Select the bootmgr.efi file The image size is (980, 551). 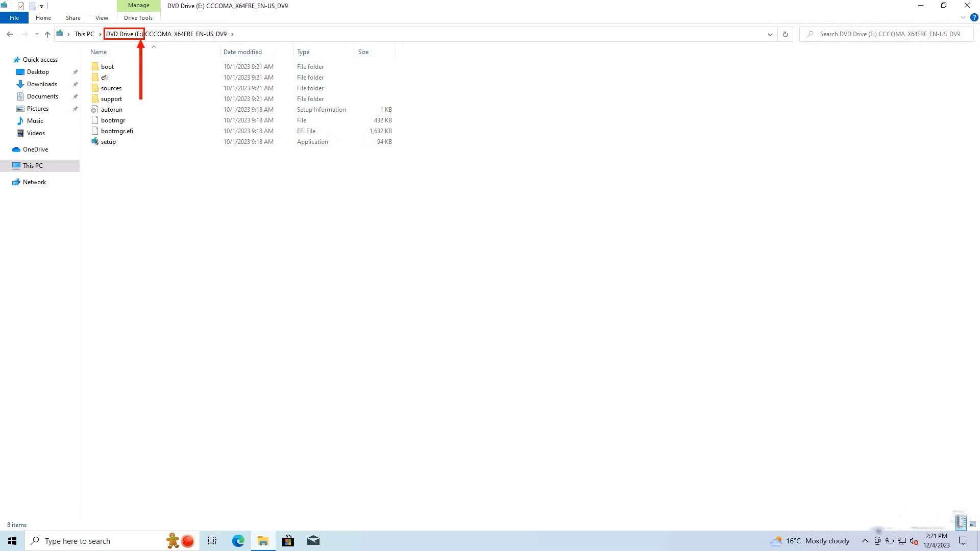pyautogui.click(x=117, y=131)
